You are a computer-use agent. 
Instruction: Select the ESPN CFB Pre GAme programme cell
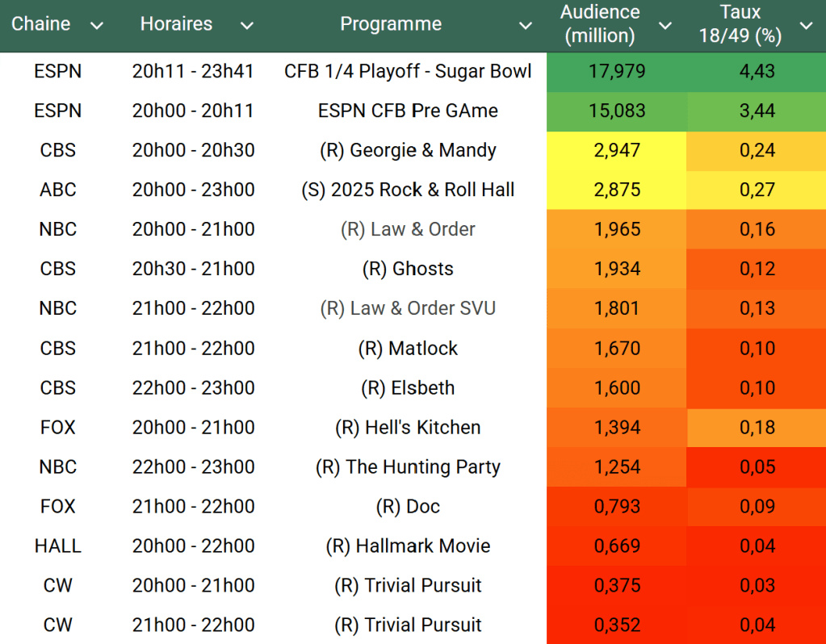[x=408, y=111]
